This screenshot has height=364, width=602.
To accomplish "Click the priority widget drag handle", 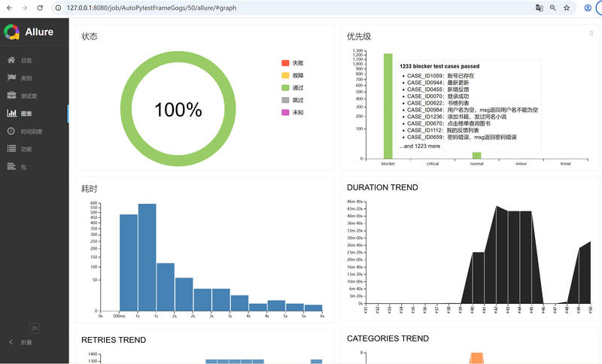I will pos(591,33).
